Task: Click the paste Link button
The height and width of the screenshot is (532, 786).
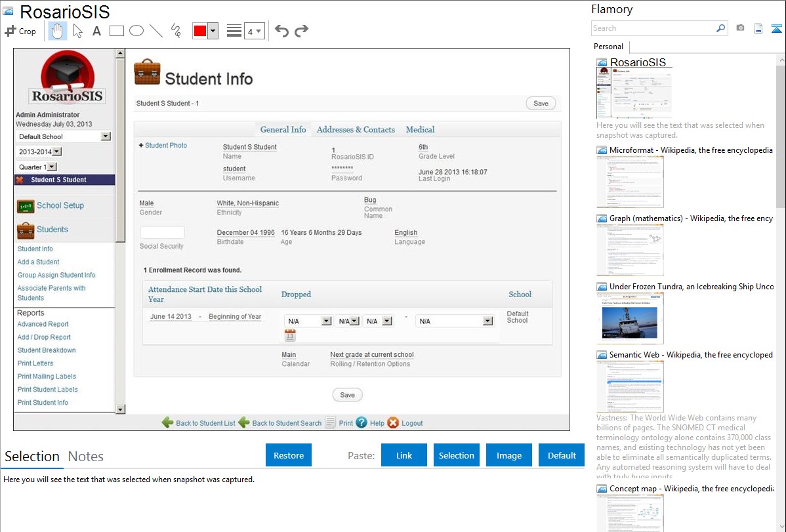Action: tap(404, 455)
